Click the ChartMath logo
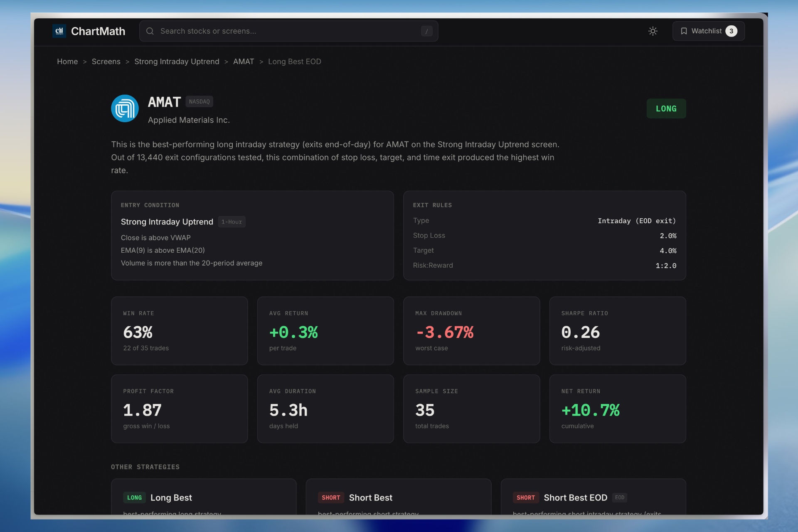 pos(89,31)
